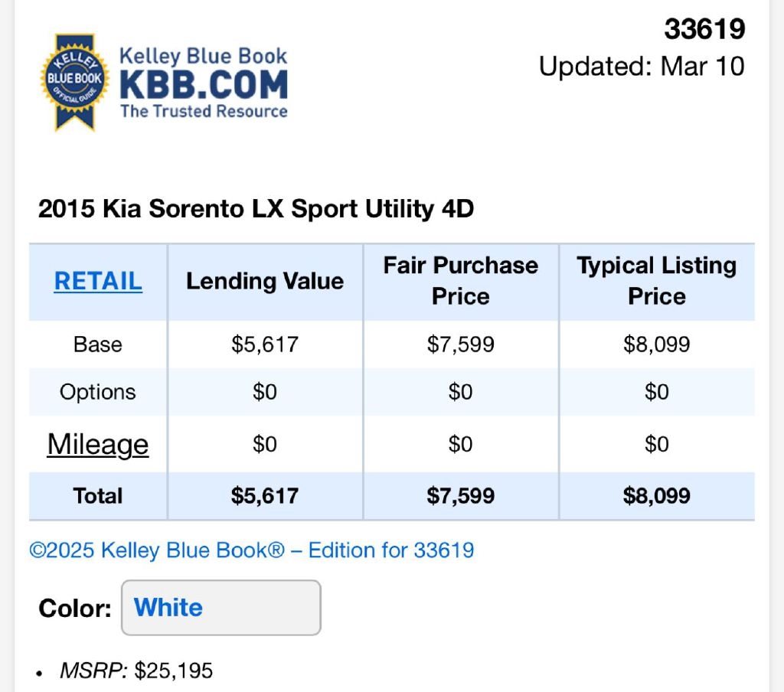This screenshot has width=784, height=692.
Task: Open the RETAIL link in table header
Action: pyautogui.click(x=98, y=281)
